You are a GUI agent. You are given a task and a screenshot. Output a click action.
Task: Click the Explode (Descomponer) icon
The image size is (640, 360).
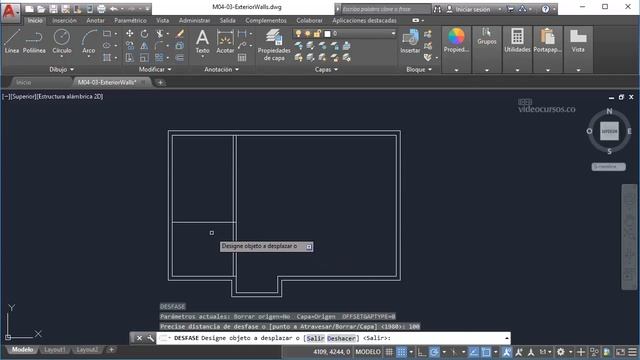180,46
